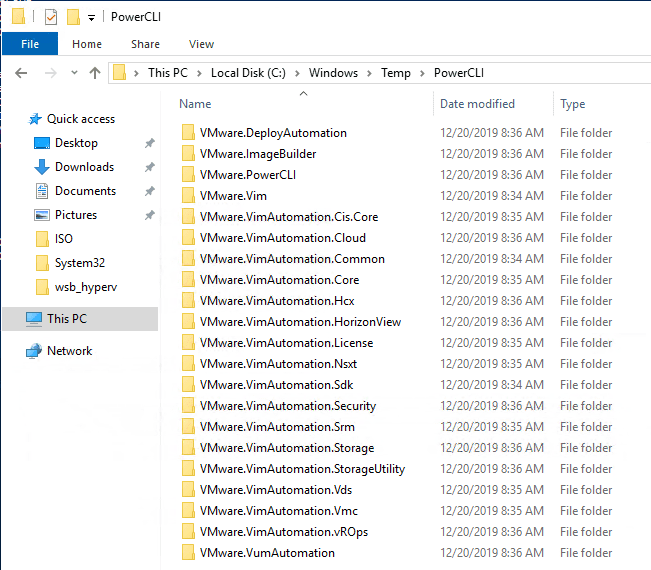Expand the chevron before This PC in address bar
Screen dimensions: 651x570
pyautogui.click(x=136, y=73)
